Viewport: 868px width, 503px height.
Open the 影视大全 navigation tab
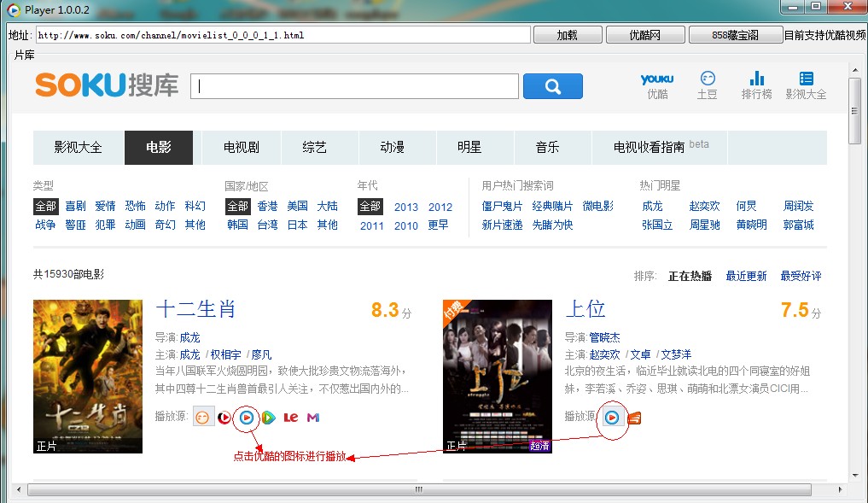point(78,148)
